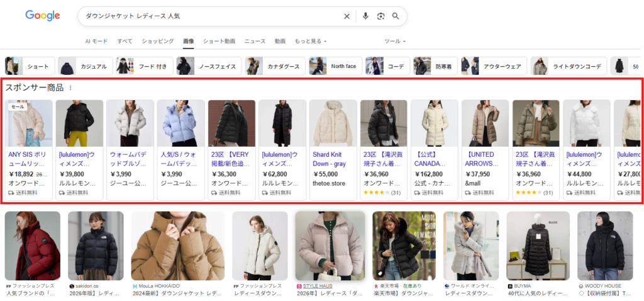
Task: Open the ショッピング tab
Action: [x=158, y=41]
